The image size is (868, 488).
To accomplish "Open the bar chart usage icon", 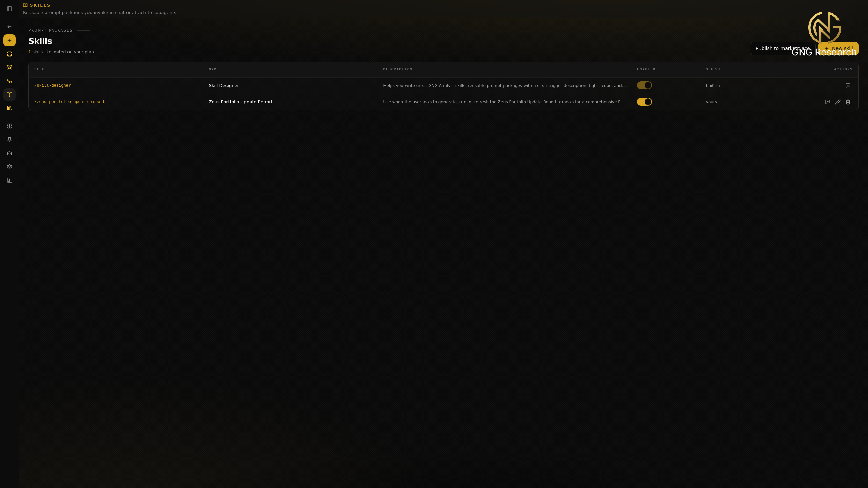I will (x=9, y=180).
